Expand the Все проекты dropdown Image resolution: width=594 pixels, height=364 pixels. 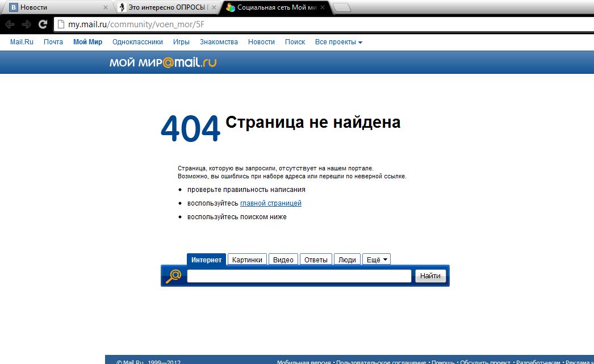(x=338, y=42)
